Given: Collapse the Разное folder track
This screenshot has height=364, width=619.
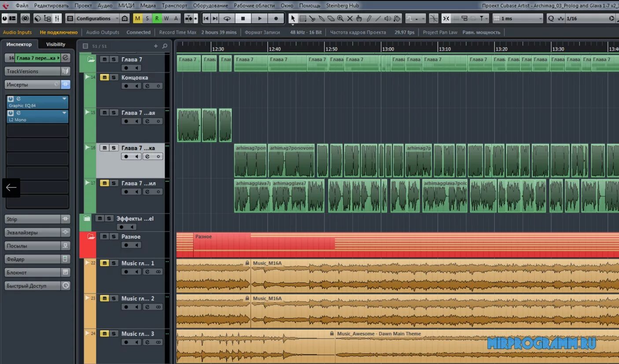Looking at the screenshot, I should click(x=91, y=237).
